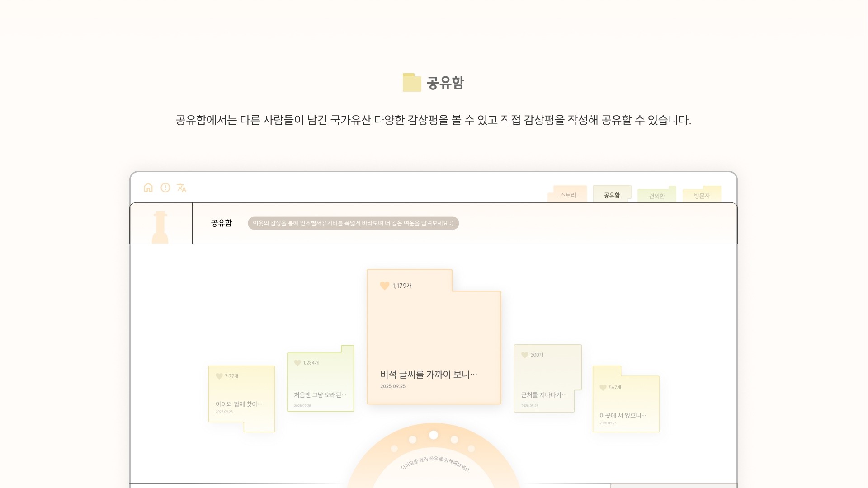Image resolution: width=868 pixels, height=488 pixels.
Task: Tap the heart on 567개 card
Action: point(603,388)
